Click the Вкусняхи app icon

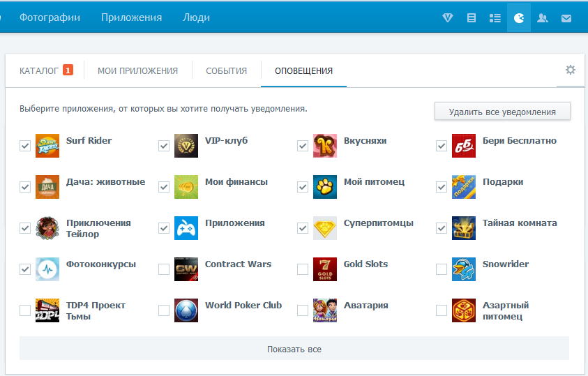325,146
